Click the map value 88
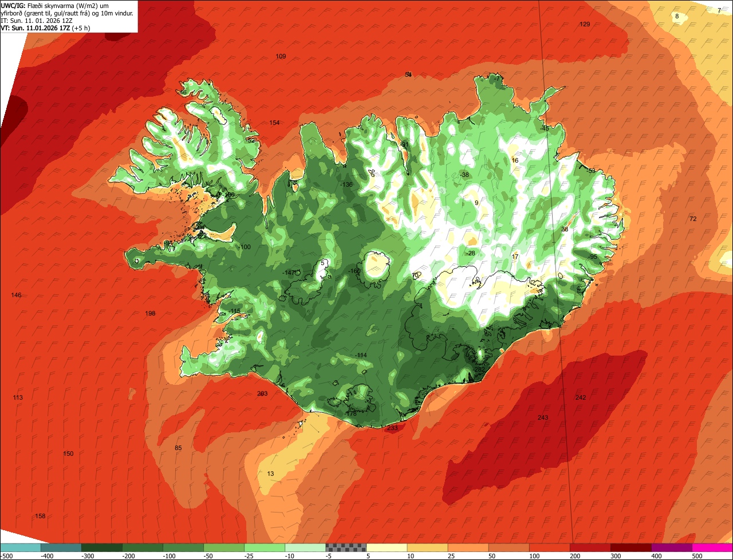Viewport: 733px width, 560px height. [x=565, y=228]
